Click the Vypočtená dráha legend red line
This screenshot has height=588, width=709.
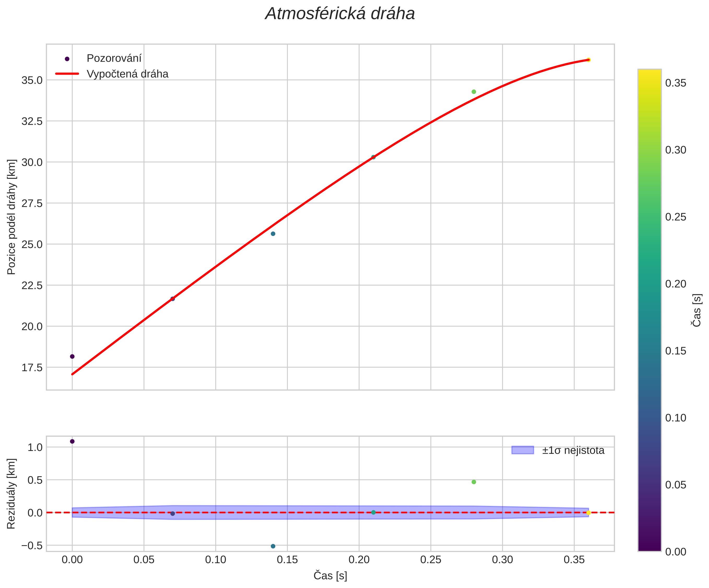coord(67,74)
